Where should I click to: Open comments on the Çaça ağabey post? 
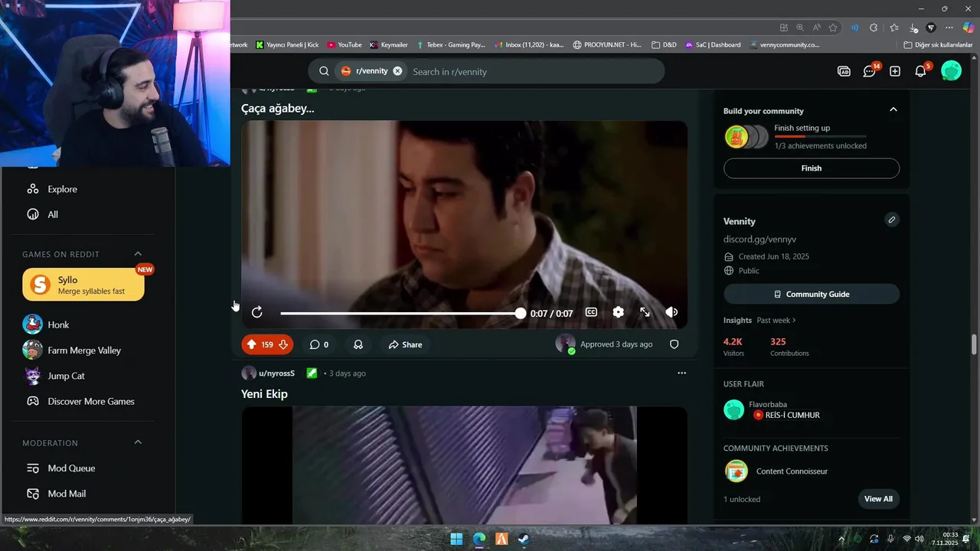319,344
